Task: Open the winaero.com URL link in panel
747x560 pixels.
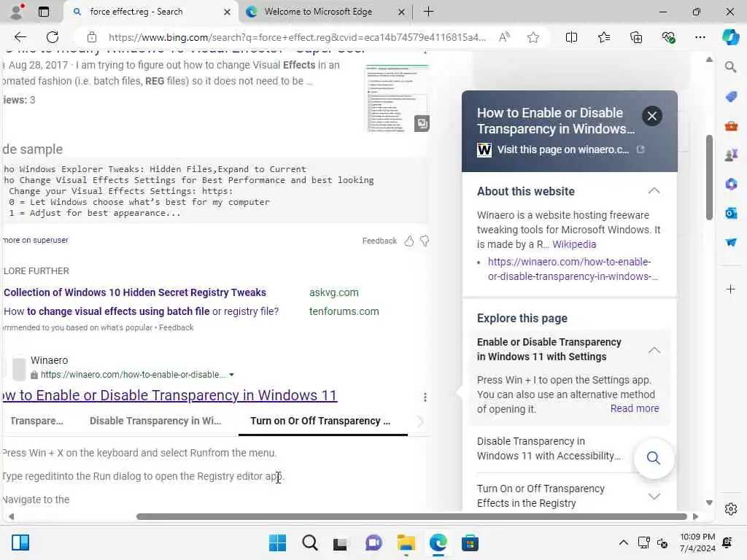Action: coord(573,269)
